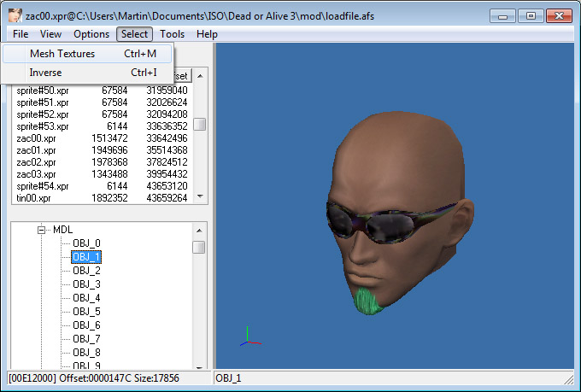Click offset value 33642496

pos(167,138)
